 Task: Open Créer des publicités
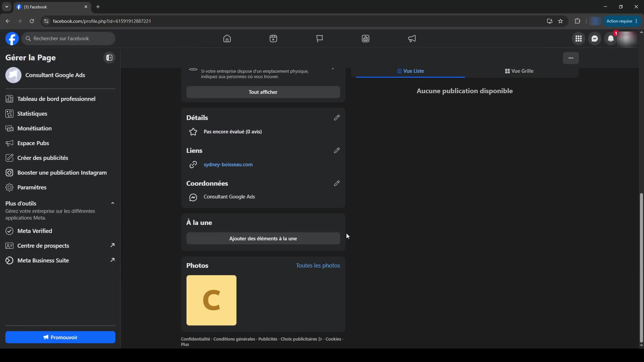[60, 158]
